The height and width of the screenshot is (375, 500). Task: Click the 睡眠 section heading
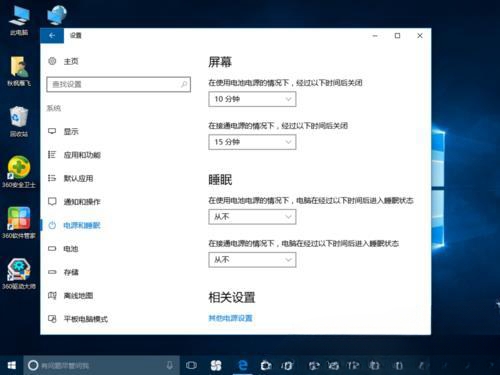220,180
